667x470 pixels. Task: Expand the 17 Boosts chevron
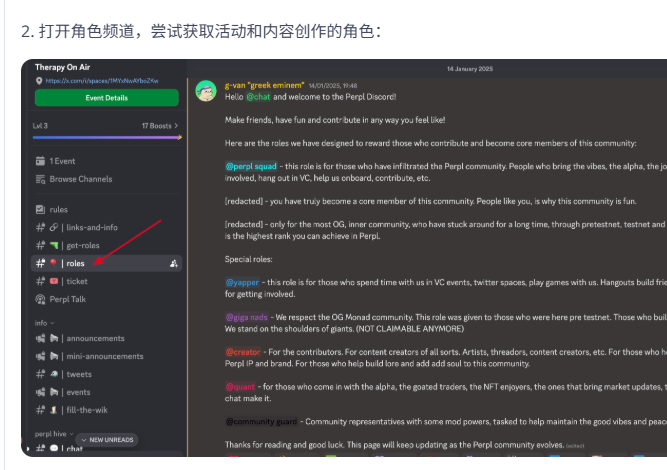(x=176, y=125)
